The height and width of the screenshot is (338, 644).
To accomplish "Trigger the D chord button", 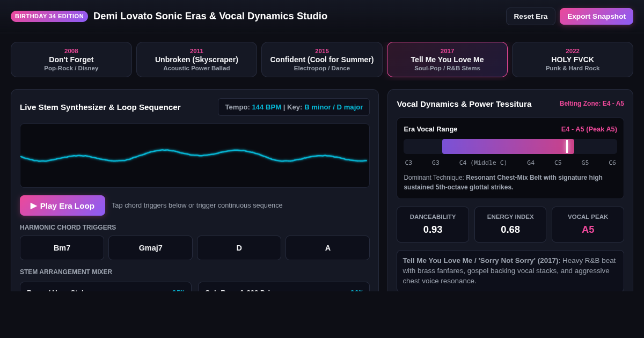I will [x=239, y=248].
